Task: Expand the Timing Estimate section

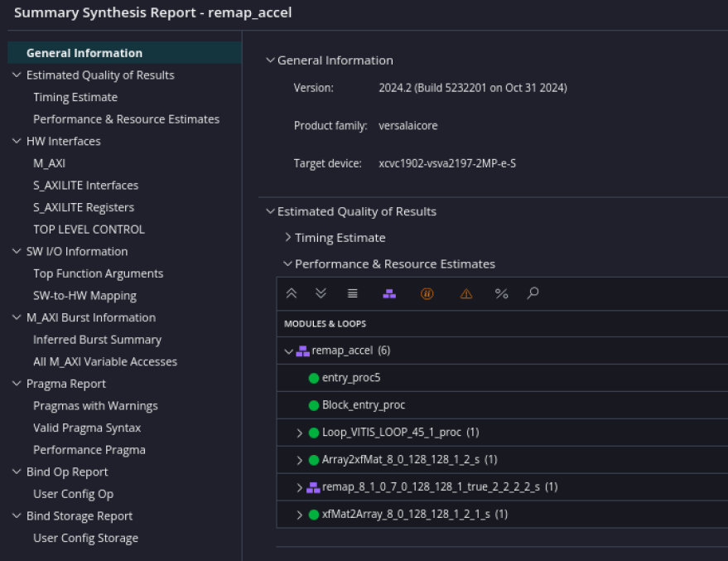Action: [287, 238]
